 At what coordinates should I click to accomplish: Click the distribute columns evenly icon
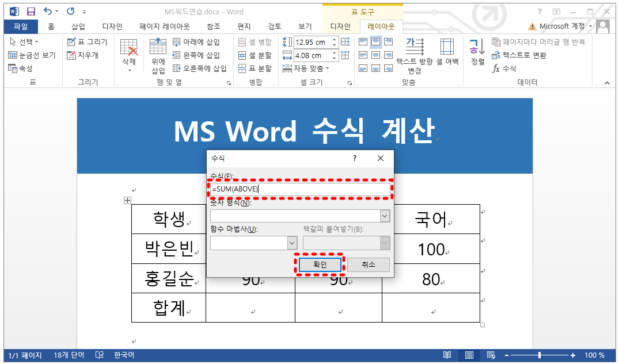345,55
